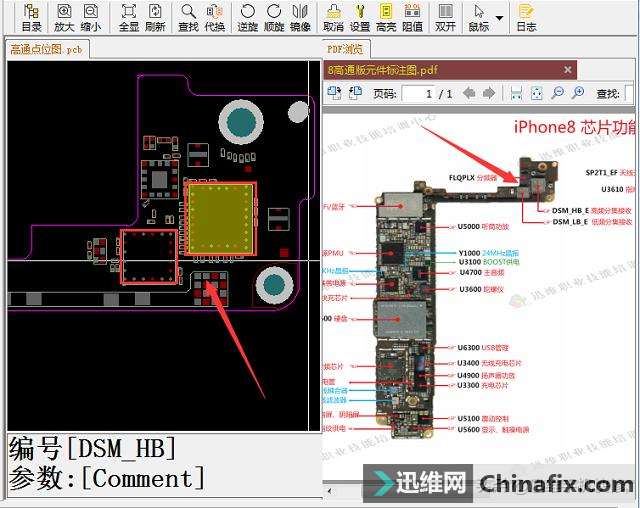Open the 查找 search tool in main toolbar
640x508 pixels.
(x=188, y=18)
